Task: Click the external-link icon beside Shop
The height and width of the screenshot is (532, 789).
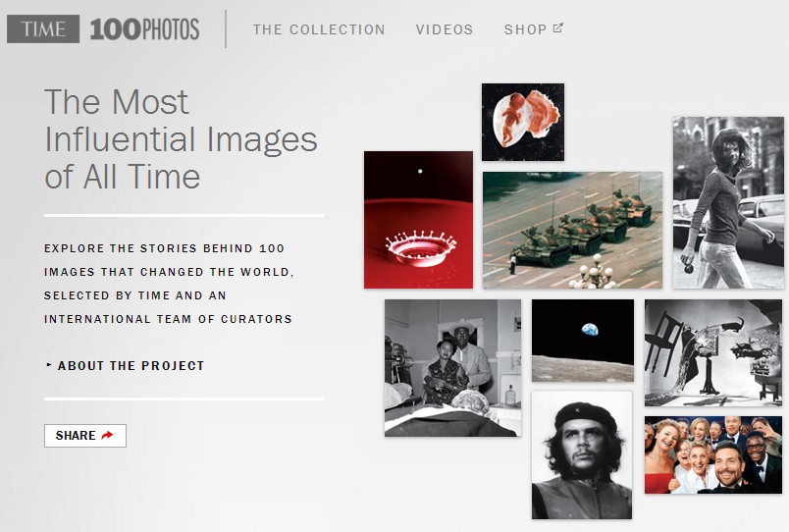Action: (558, 28)
